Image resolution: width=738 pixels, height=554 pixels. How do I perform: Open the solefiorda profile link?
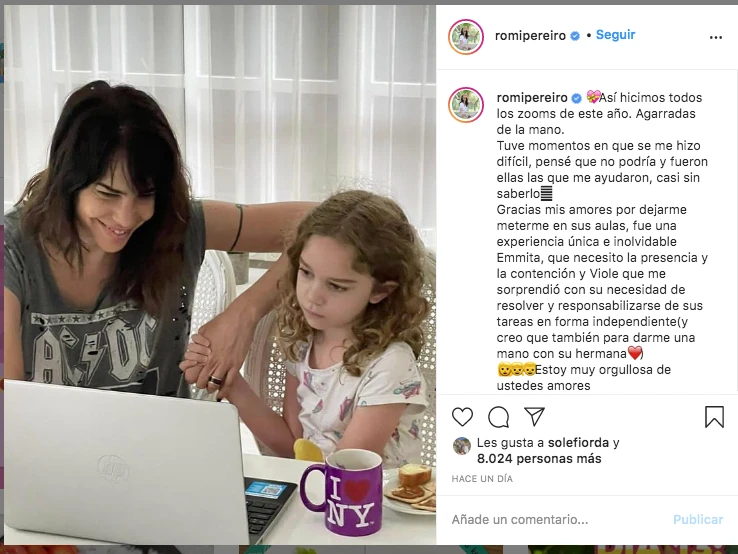pyautogui.click(x=578, y=442)
